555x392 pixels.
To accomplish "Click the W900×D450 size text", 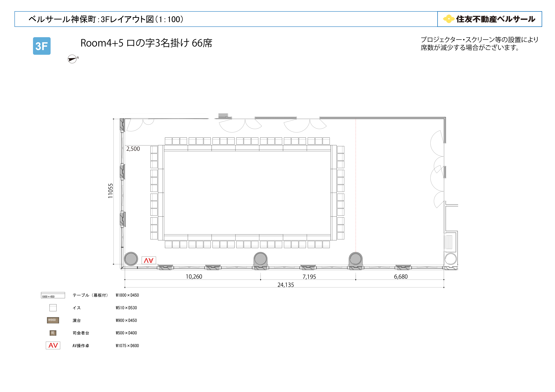I will [126, 321].
